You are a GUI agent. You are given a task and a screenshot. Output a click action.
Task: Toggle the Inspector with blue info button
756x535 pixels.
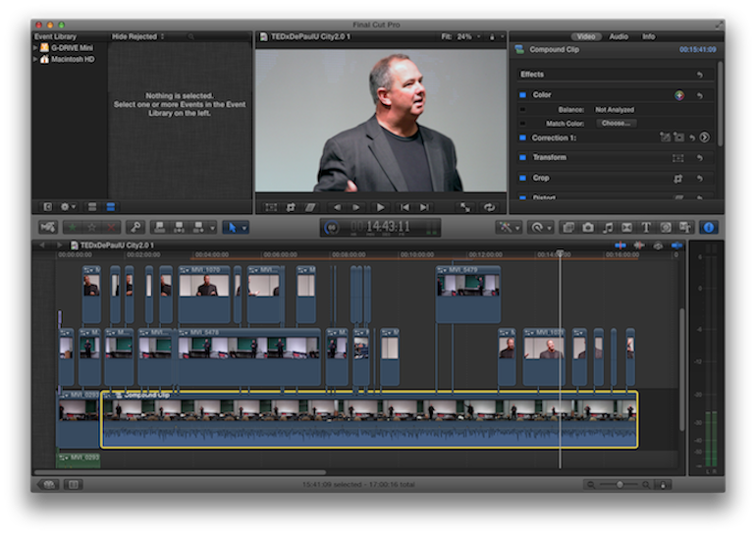pos(709,227)
